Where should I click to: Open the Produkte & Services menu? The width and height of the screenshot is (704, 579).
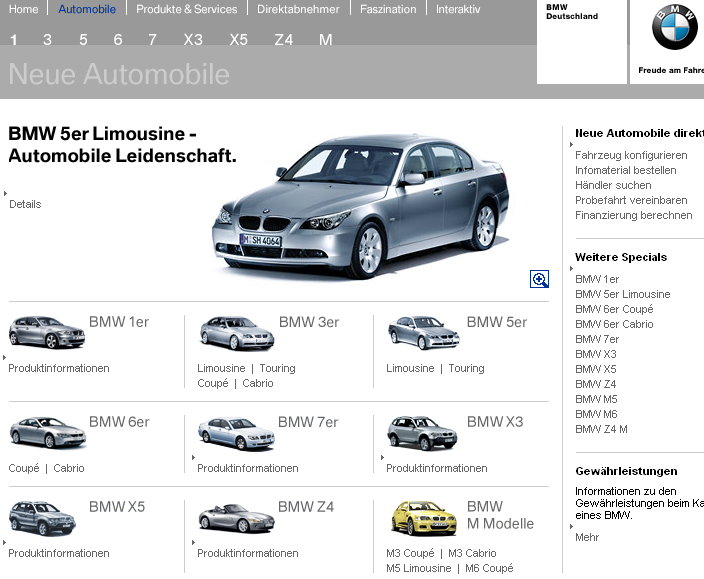coord(187,9)
